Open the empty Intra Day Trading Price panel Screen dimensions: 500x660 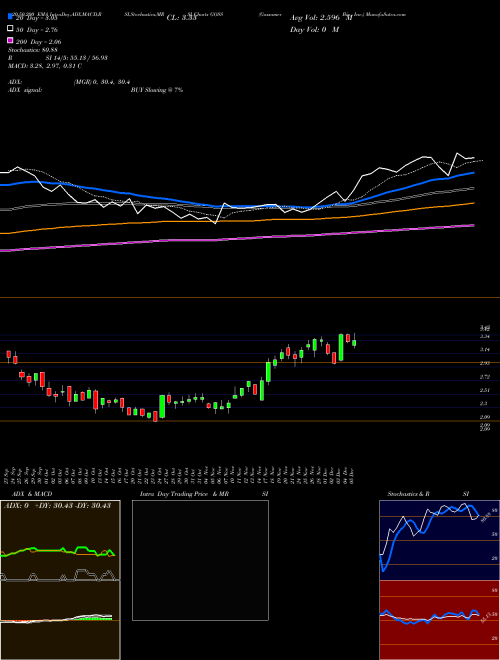tap(200, 560)
